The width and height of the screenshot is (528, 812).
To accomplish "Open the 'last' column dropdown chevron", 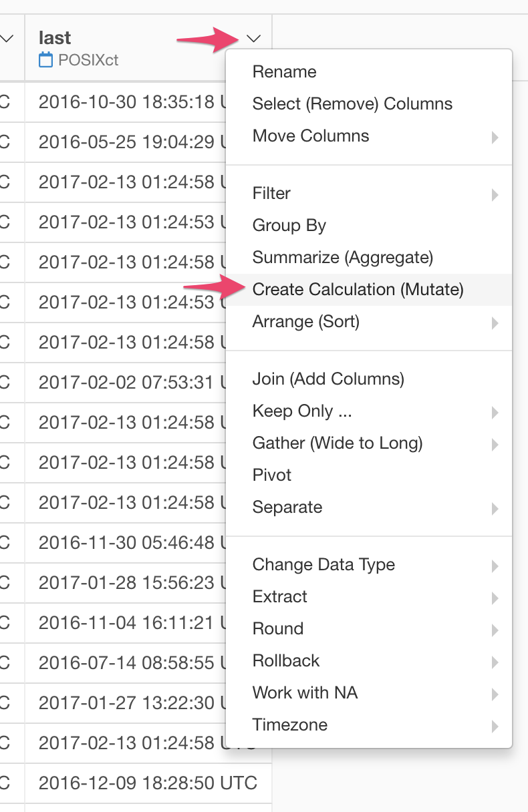I will (253, 39).
